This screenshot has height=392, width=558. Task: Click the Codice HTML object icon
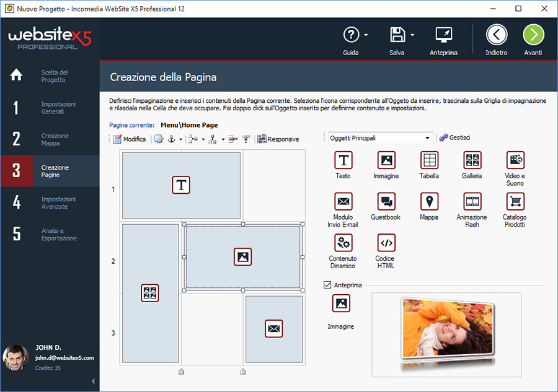(386, 243)
